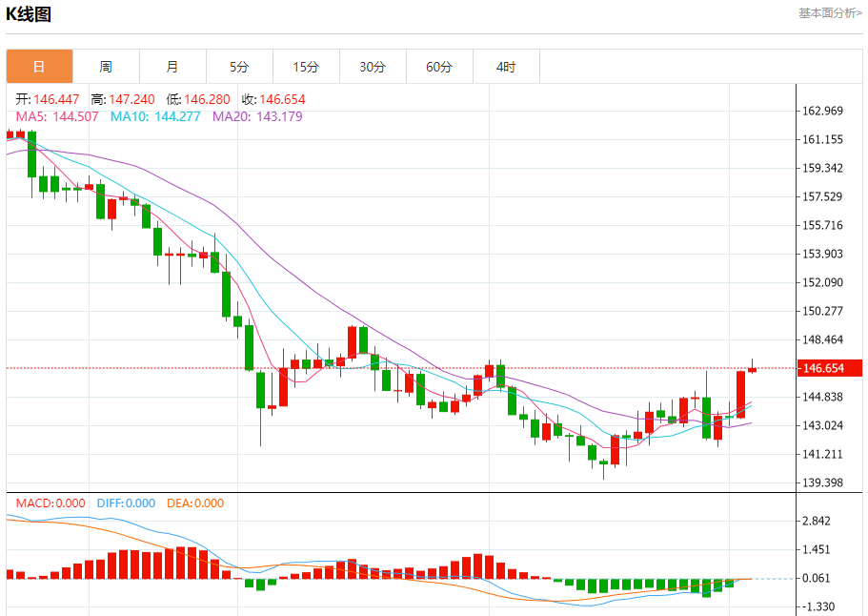The image size is (868, 616).
Task: Click the 162.969 price axis label
Action: [x=822, y=111]
